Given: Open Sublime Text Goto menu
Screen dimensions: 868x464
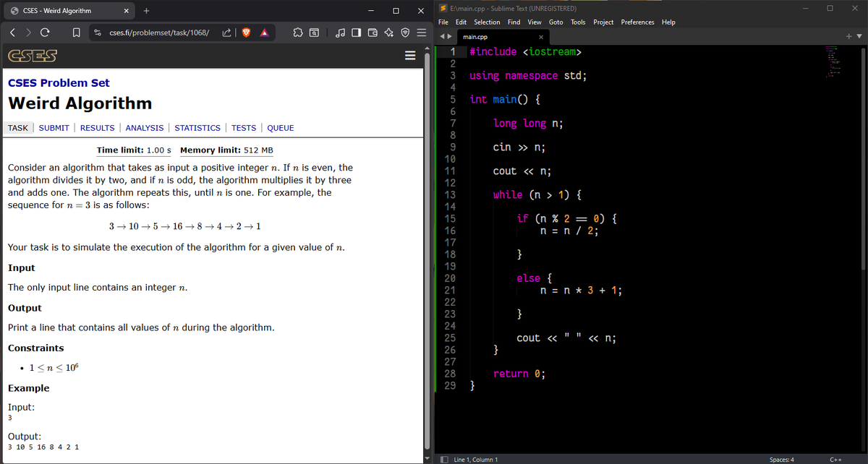Looking at the screenshot, I should 556,22.
